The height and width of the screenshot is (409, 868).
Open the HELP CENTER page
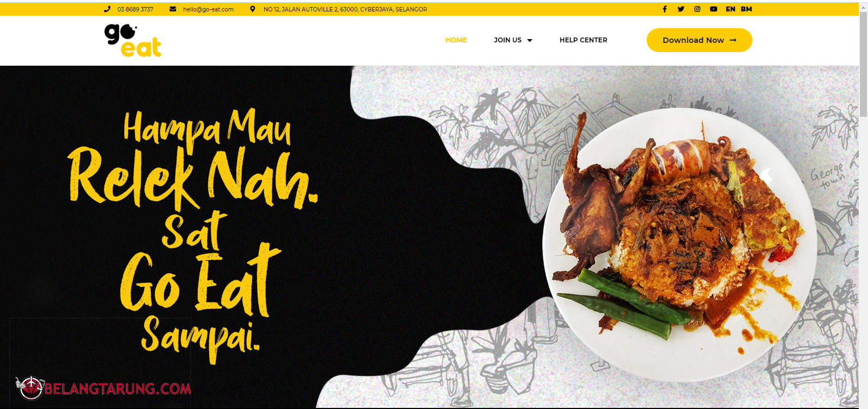tap(583, 40)
